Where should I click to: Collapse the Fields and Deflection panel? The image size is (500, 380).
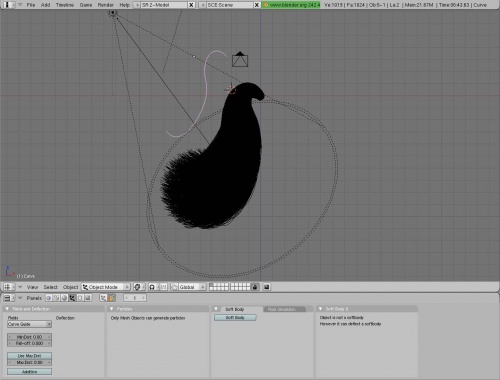click(x=7, y=309)
